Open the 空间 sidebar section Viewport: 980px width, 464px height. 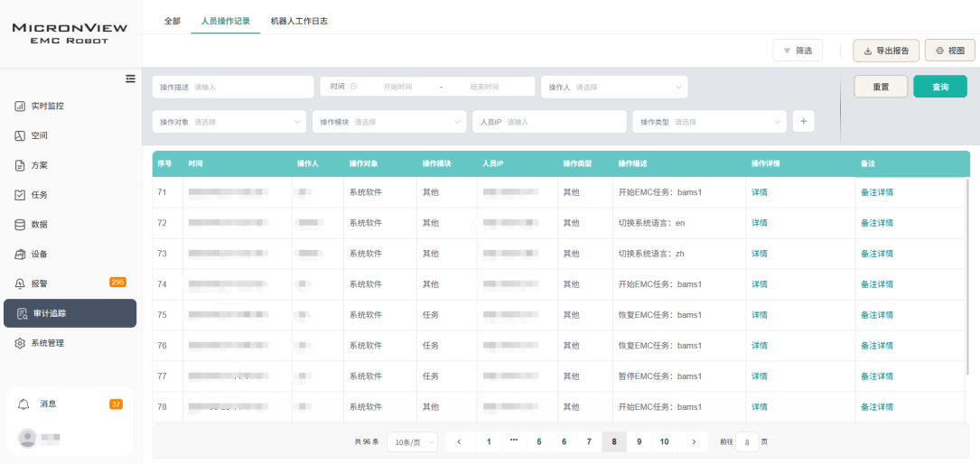39,135
